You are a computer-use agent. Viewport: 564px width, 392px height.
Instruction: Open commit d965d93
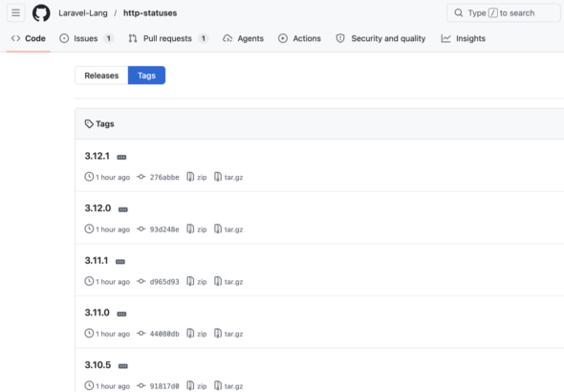coord(164,282)
